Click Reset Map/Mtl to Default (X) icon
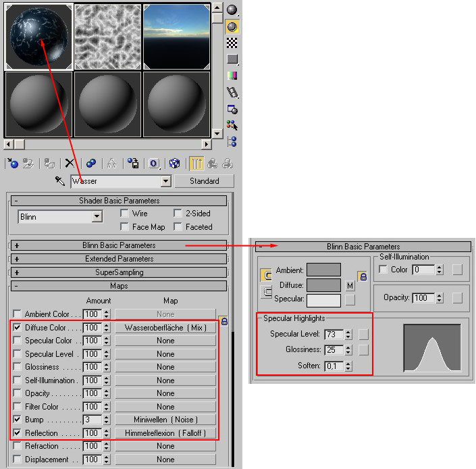This screenshot has width=476, height=469. pos(69,163)
